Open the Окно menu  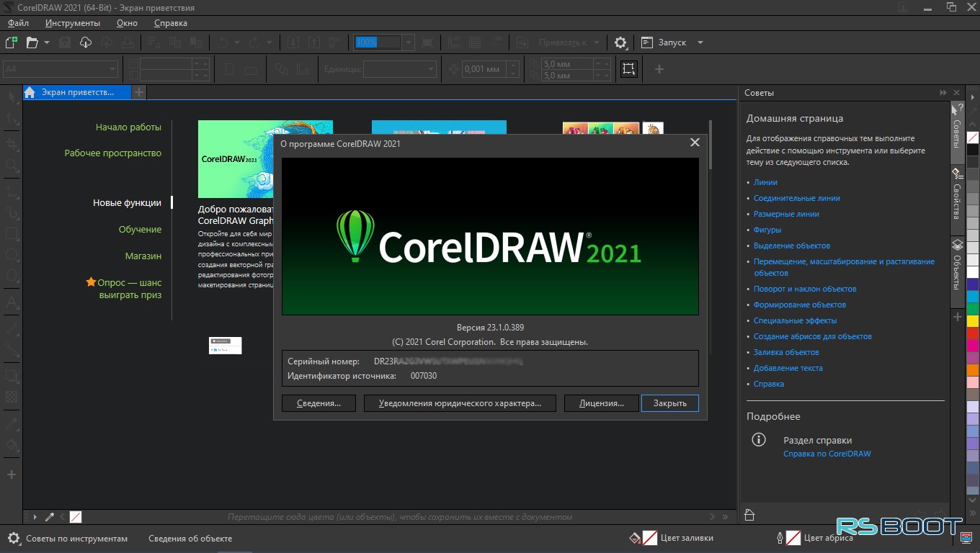[127, 23]
